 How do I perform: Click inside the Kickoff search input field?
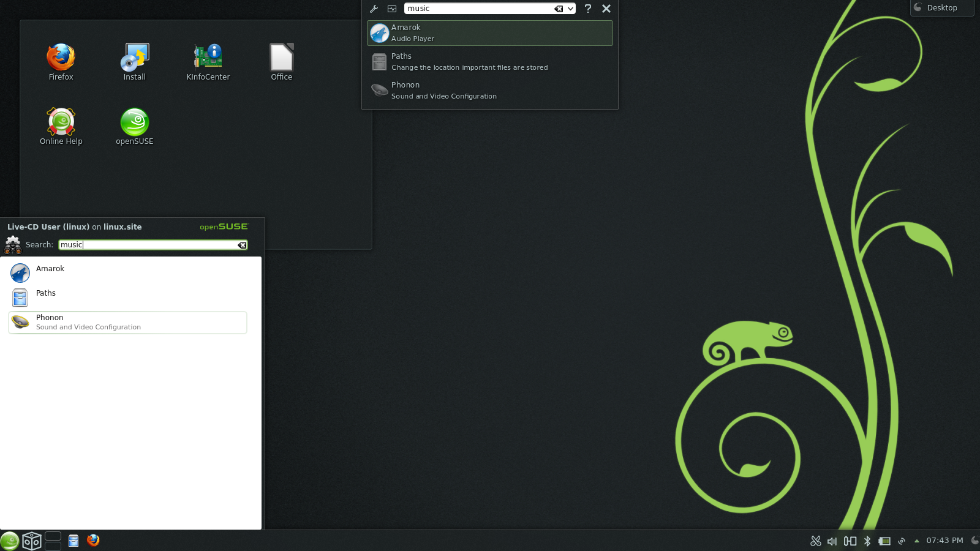150,244
